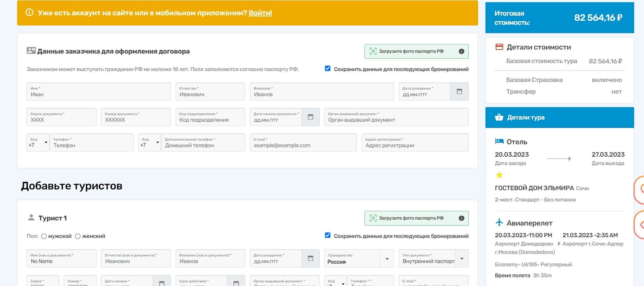The height and width of the screenshot is (286, 644).
Task: Open additional phone country code dropdown
Action: pos(149,142)
